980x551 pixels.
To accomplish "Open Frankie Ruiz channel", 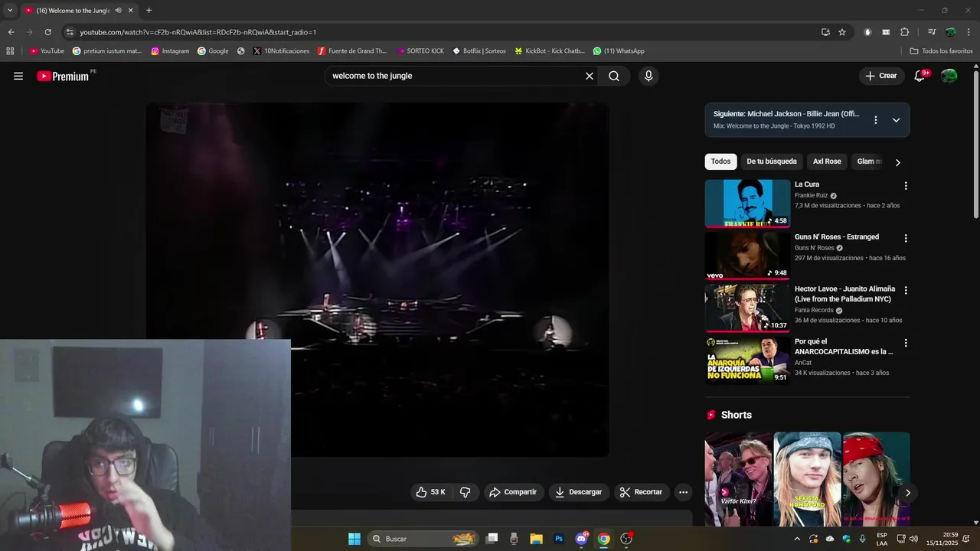I will point(811,195).
